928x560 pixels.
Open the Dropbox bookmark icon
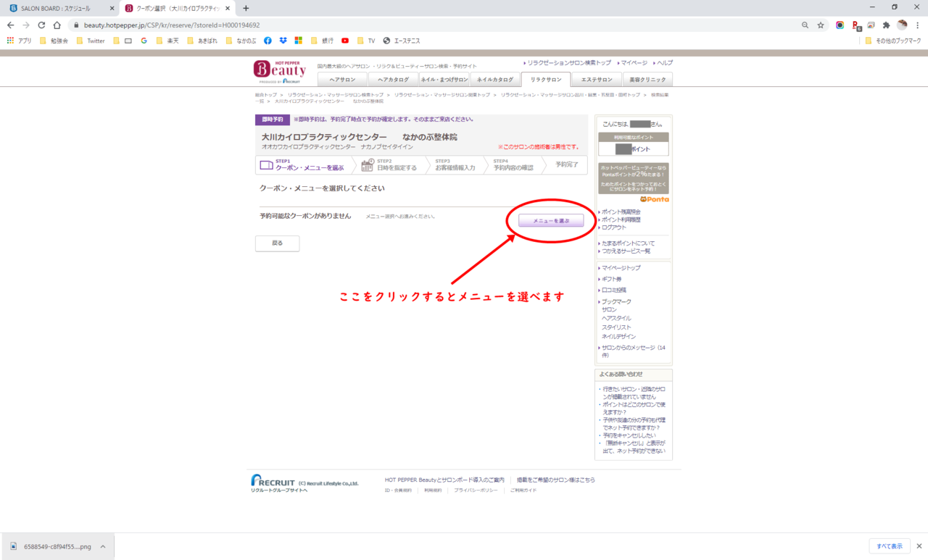click(283, 41)
